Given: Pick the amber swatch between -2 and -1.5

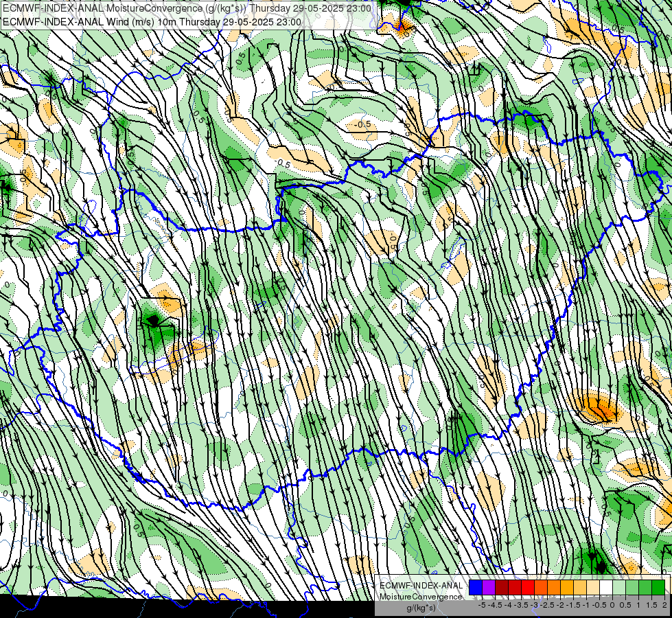Looking at the screenshot, I should [567, 588].
